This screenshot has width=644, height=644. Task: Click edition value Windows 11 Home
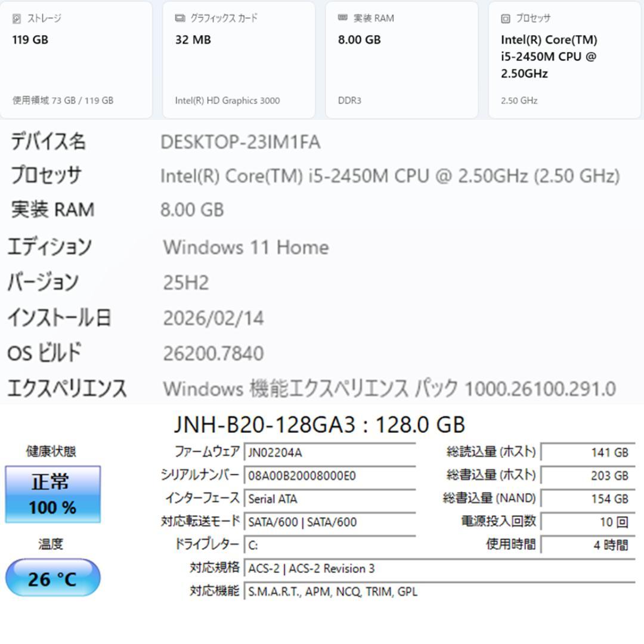246,247
